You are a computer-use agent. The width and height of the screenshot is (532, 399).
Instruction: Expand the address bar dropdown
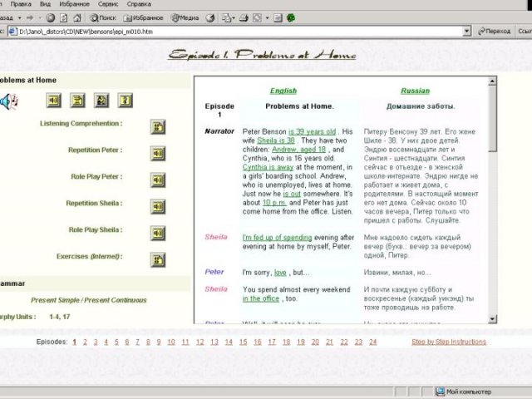(467, 32)
